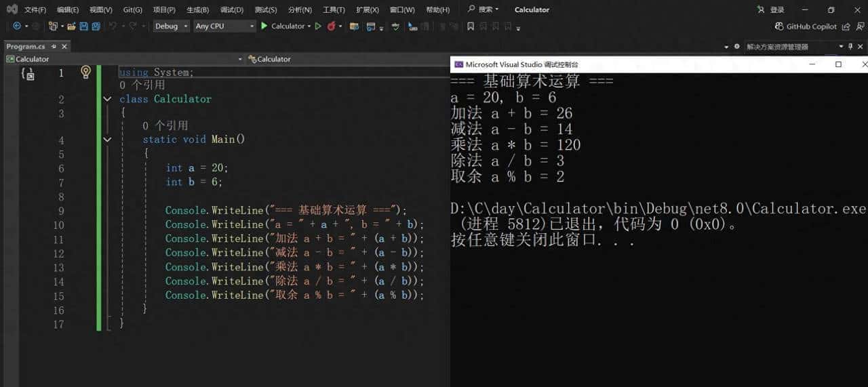Click the sign-in person icon
The width and height of the screenshot is (868, 387).
pos(761,9)
